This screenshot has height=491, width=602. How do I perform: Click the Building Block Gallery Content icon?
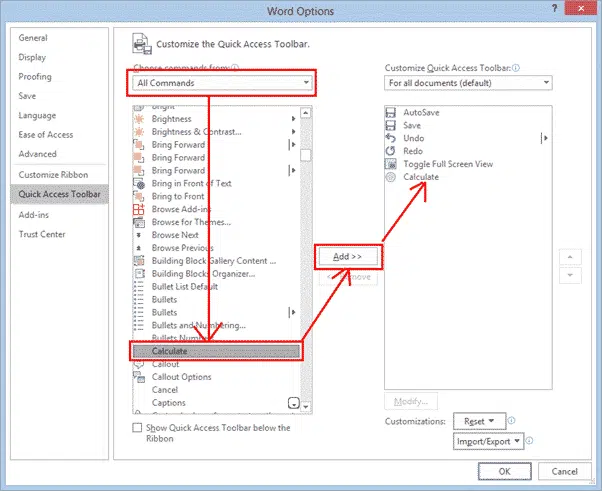pyautogui.click(x=139, y=261)
